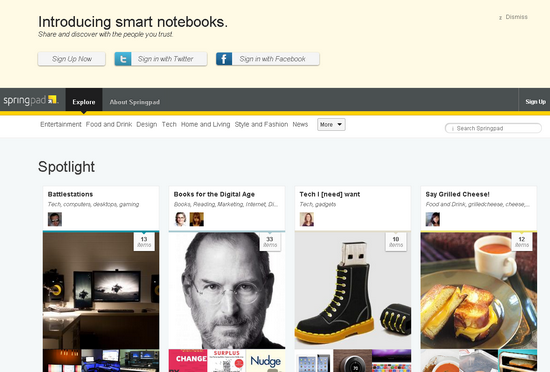550x372 pixels.
Task: Click the Tech, computers, desktops, gaming tags
Action: click(x=93, y=204)
